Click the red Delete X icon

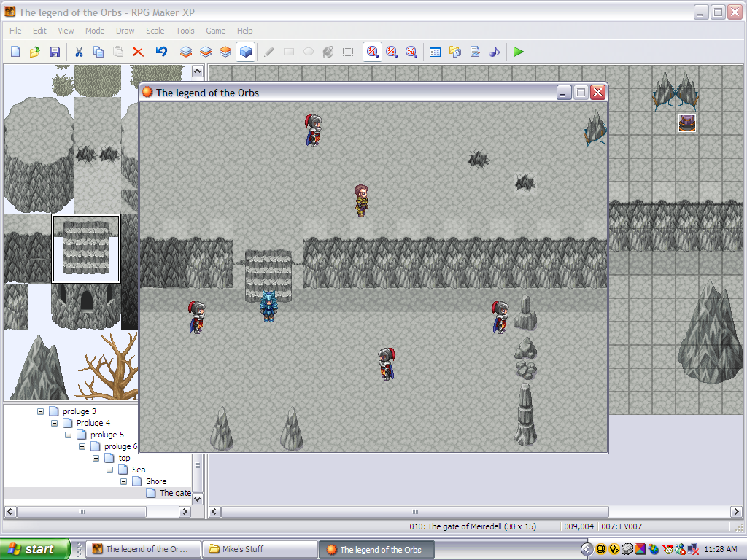[137, 52]
